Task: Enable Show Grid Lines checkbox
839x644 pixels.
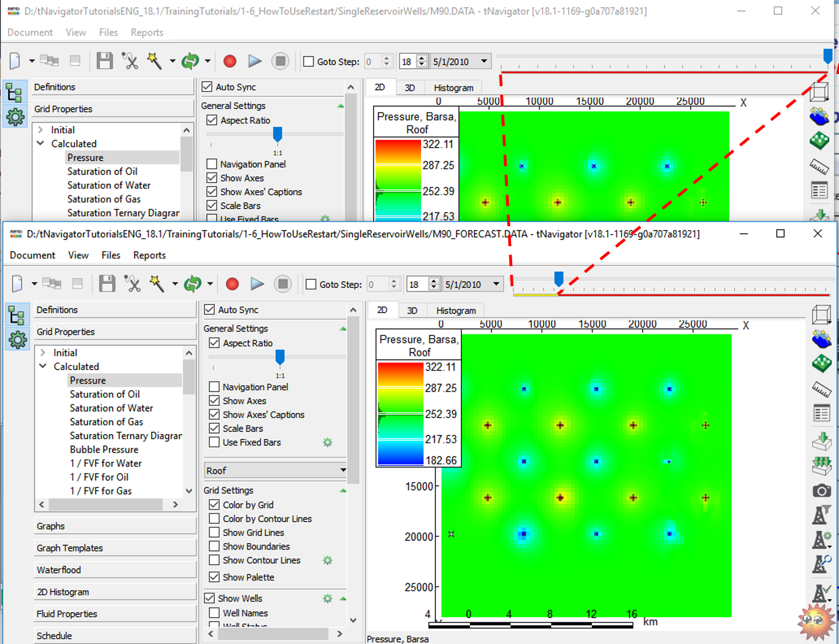Action: (x=214, y=532)
